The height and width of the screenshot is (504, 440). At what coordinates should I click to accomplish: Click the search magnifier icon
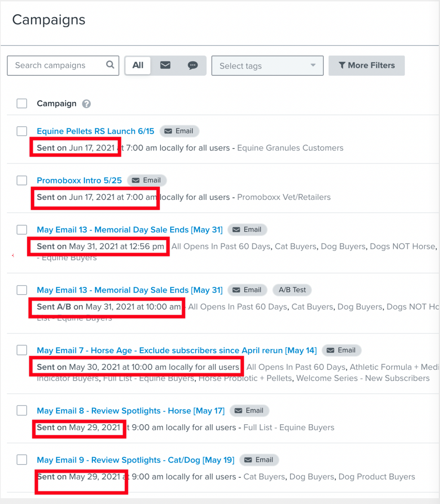(110, 65)
